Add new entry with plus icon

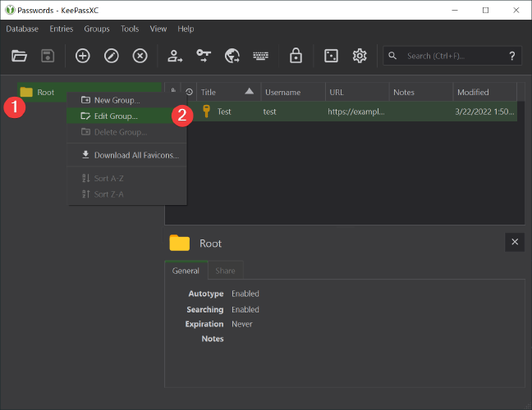point(82,56)
